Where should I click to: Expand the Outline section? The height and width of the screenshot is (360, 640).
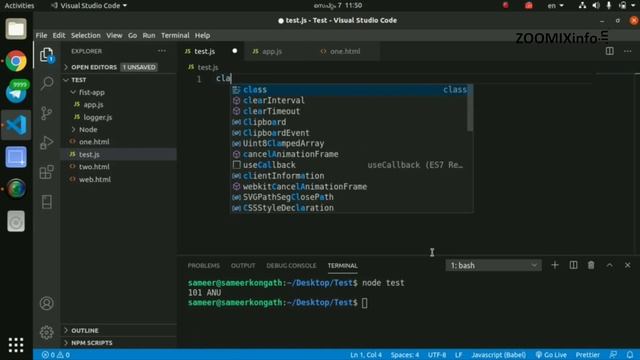click(84, 330)
